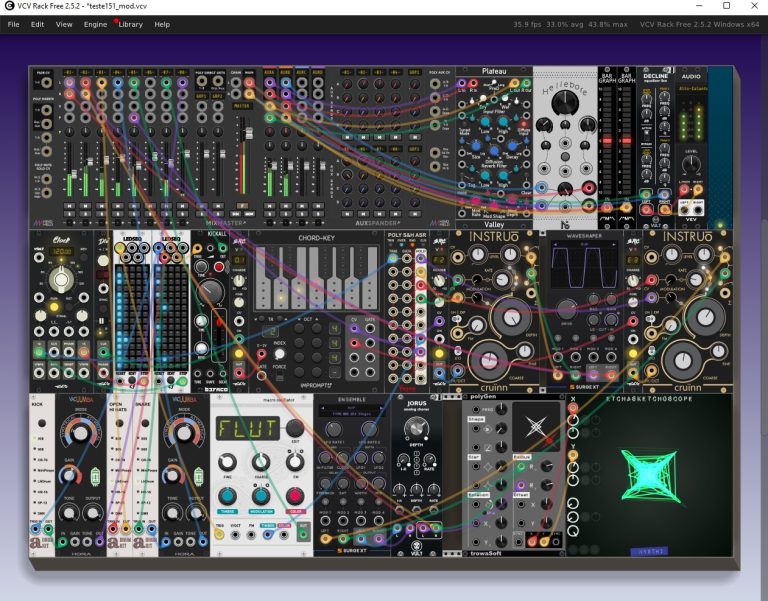
Task: Click the FINE knob on Macro Oscillator
Action: (227, 461)
